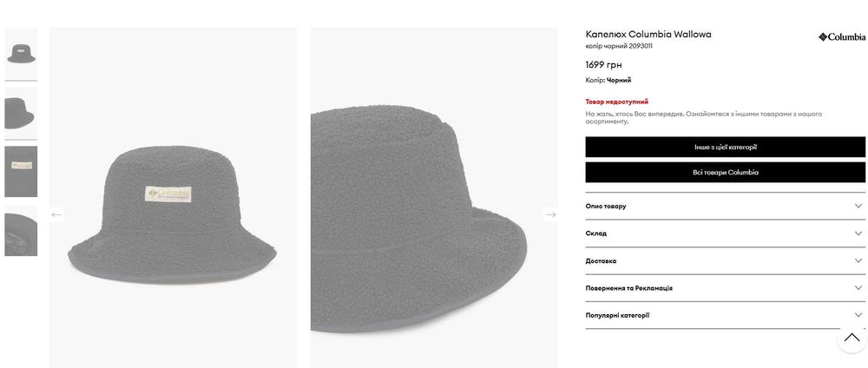Select the second hat side-view thumbnail
This screenshot has height=368, width=868.
pyautogui.click(x=21, y=112)
